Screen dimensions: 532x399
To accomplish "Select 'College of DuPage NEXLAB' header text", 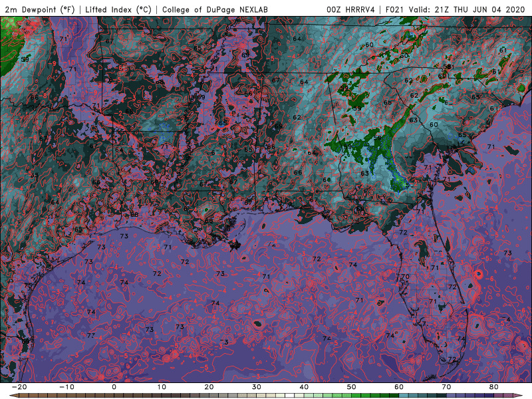I will 215,9.
